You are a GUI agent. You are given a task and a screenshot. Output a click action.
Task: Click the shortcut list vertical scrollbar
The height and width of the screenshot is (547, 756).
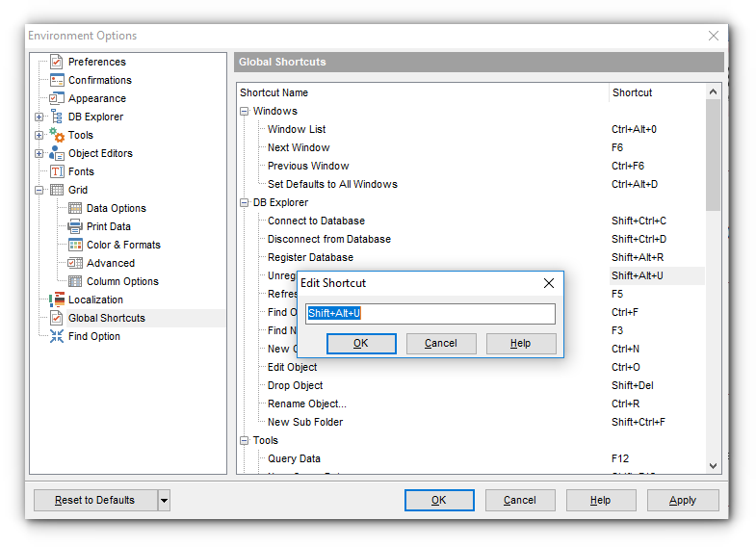pyautogui.click(x=714, y=289)
